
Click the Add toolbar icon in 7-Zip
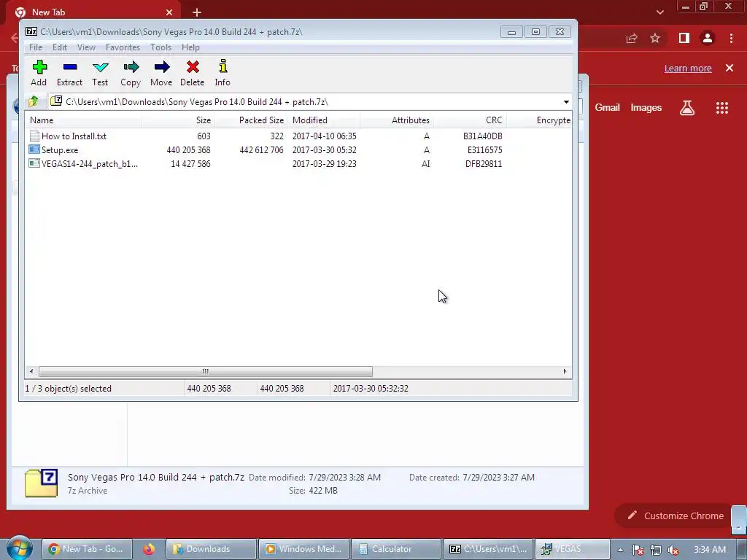(39, 67)
